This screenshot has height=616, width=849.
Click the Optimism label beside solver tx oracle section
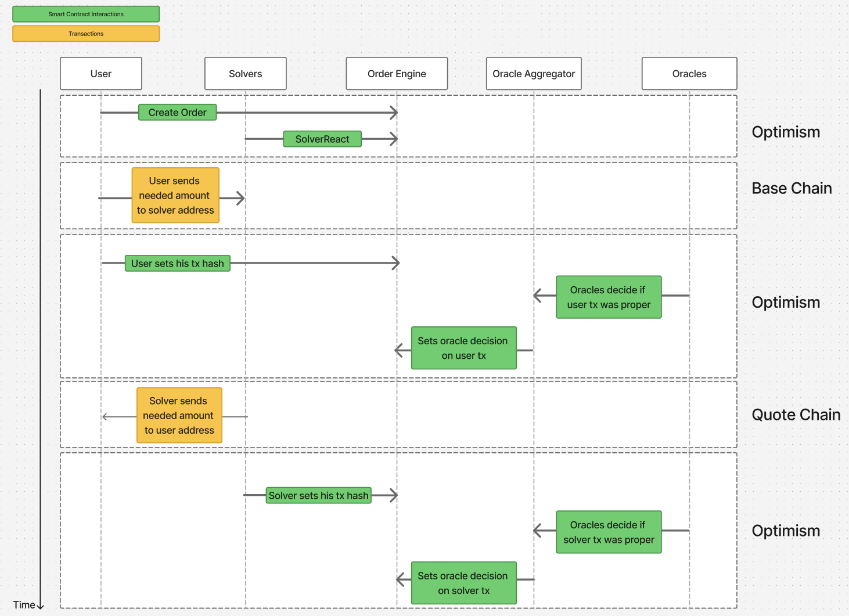[786, 531]
